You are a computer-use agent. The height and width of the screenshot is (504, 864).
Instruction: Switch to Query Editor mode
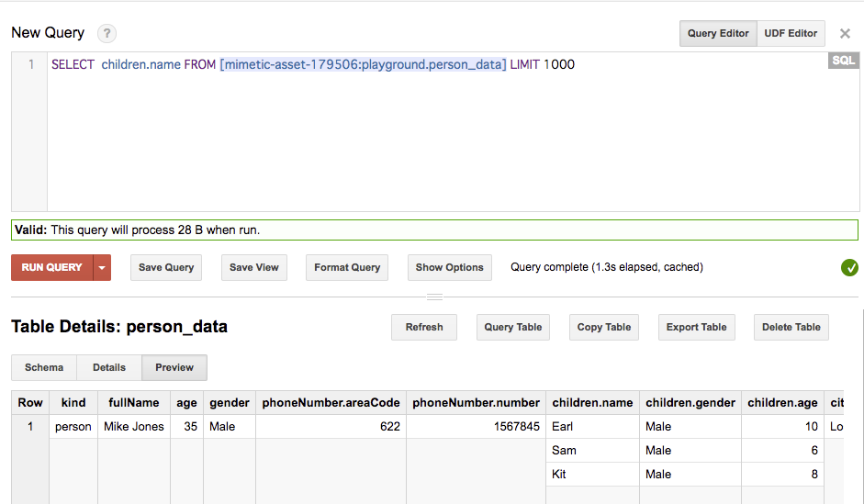(x=718, y=33)
